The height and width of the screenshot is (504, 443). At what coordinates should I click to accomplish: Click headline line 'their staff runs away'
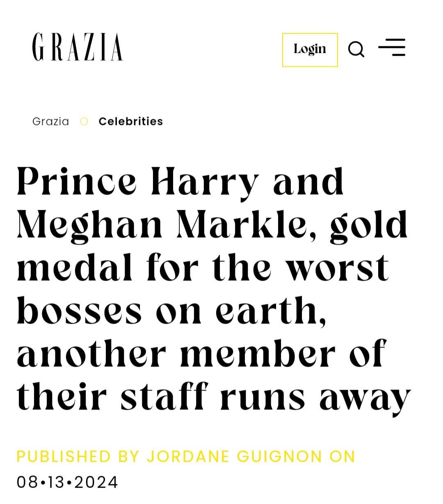click(213, 397)
